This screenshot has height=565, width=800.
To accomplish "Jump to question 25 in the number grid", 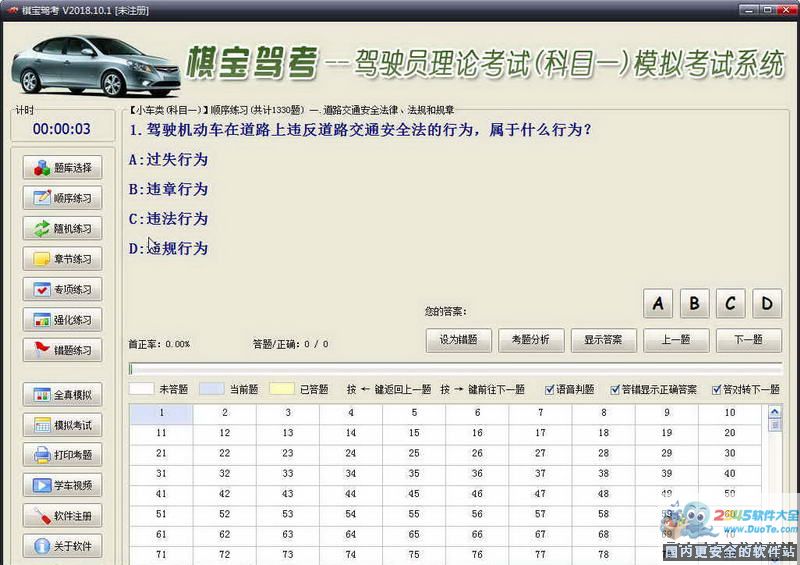I will click(414, 453).
